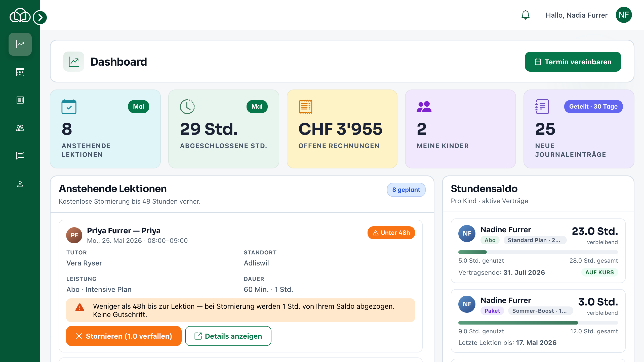This screenshot has width=644, height=362.
Task: Open the profile person icon in the sidebar
Action: [x=20, y=184]
